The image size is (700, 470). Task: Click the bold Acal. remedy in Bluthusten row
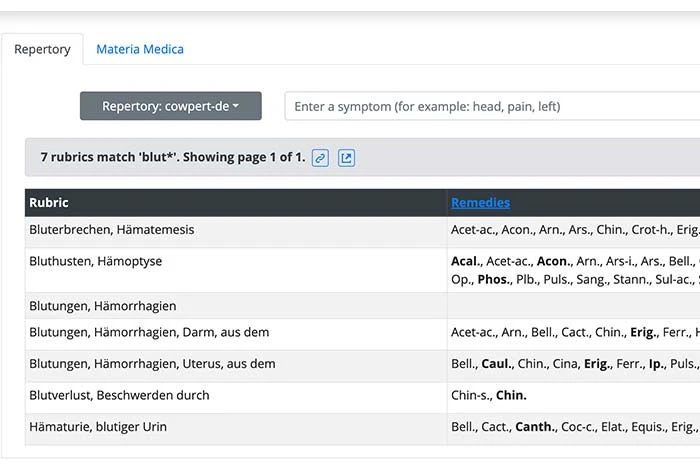[x=465, y=261]
